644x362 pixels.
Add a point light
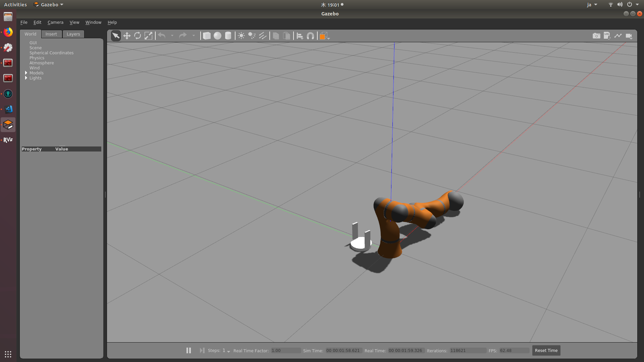point(241,36)
